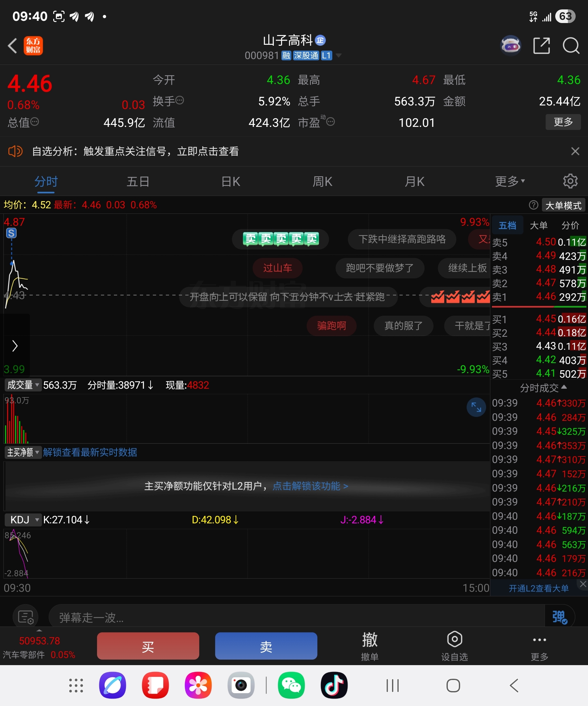Tap the speaker announcement icon
Image resolution: width=588 pixels, height=706 pixels.
15,151
